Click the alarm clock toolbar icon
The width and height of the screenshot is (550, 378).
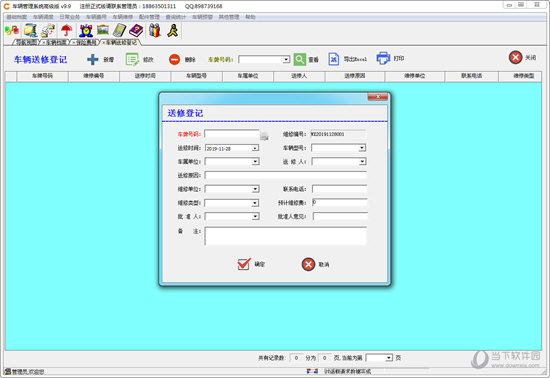click(86, 31)
